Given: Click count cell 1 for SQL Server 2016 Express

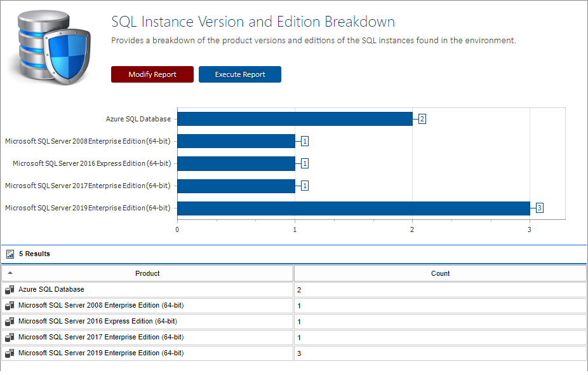Looking at the screenshot, I should [x=440, y=322].
